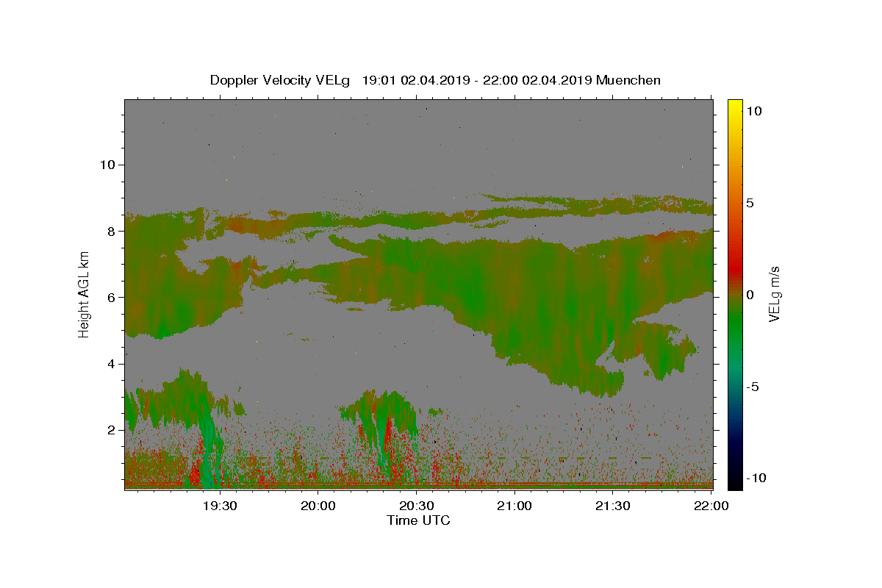Click the height tick label 6
The image size is (882, 588).
pos(111,297)
